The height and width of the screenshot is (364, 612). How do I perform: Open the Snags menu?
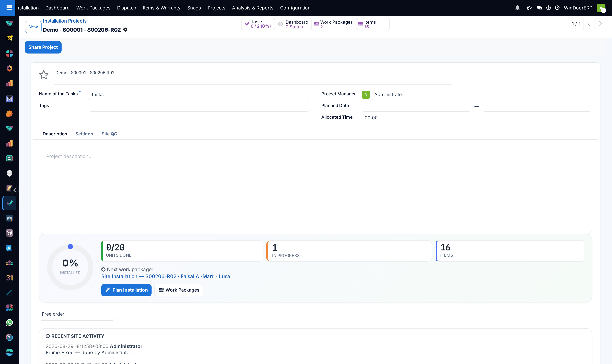194,8
